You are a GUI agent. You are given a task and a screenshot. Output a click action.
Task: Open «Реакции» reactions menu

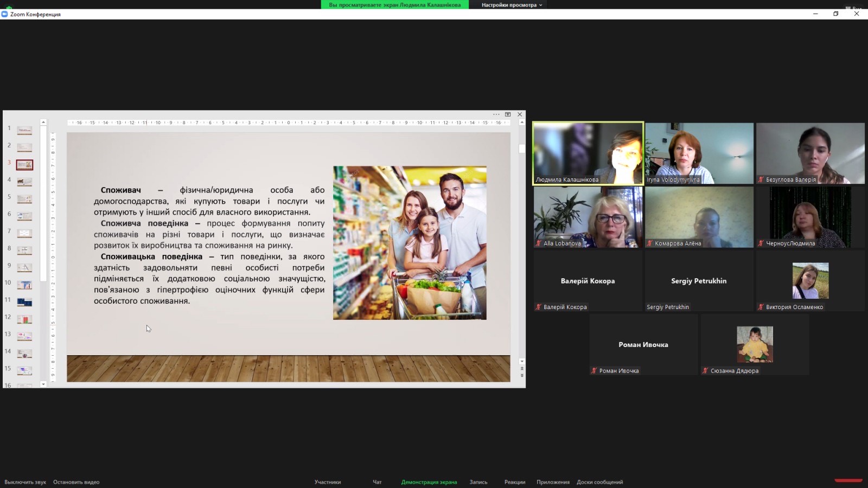tap(515, 482)
